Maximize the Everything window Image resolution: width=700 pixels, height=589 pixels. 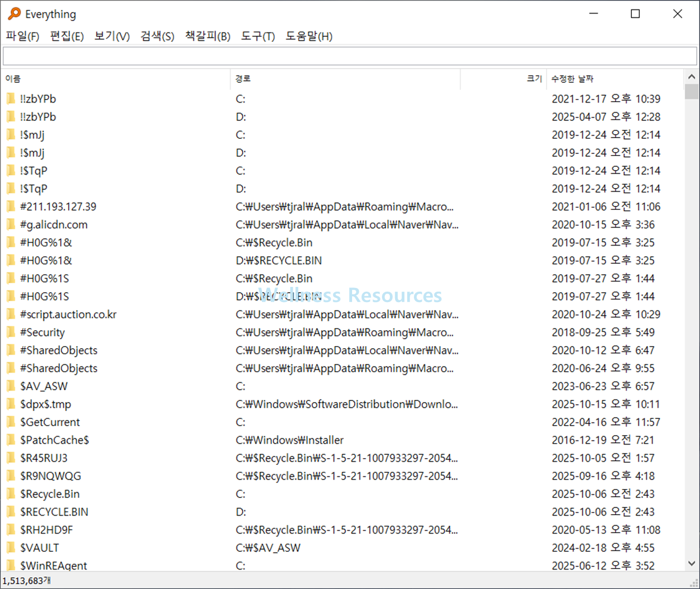coord(635,14)
